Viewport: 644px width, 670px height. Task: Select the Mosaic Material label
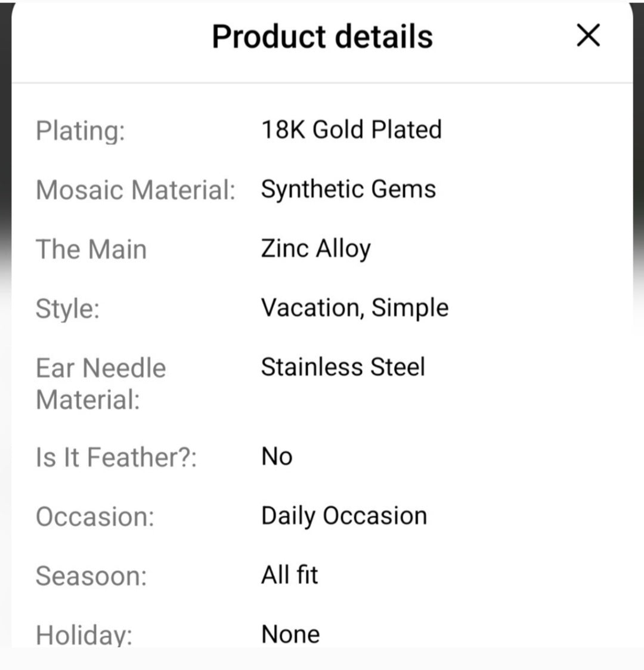[x=135, y=190]
